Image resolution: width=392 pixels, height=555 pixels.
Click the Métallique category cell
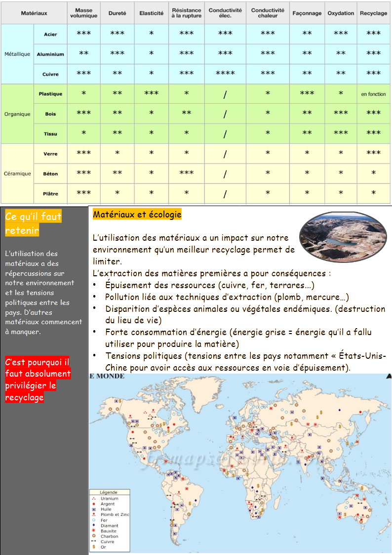pos(17,54)
